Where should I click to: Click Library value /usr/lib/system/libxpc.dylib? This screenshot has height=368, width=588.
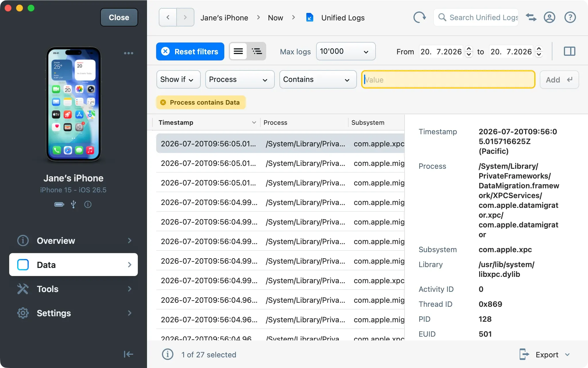click(x=506, y=269)
